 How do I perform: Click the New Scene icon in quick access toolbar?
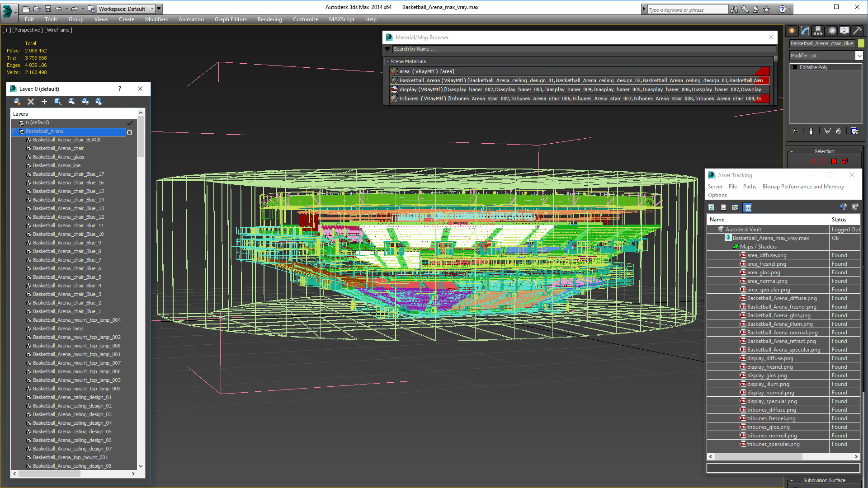tap(26, 9)
